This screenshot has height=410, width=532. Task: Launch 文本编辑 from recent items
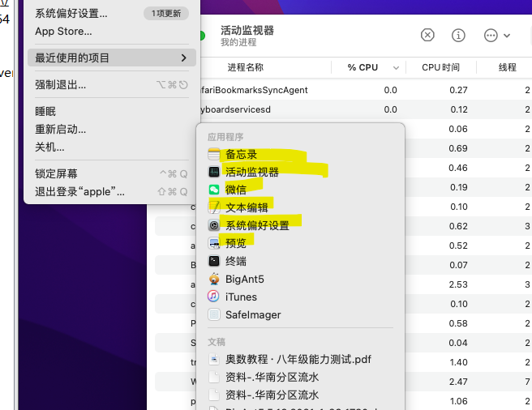(300, 207)
